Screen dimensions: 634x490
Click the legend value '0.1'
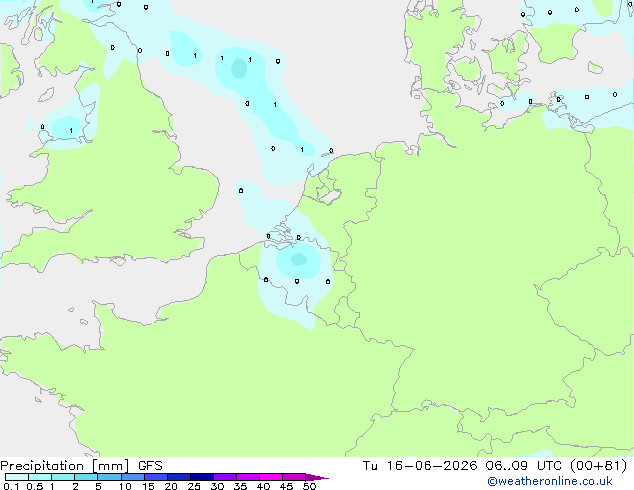click(11, 486)
